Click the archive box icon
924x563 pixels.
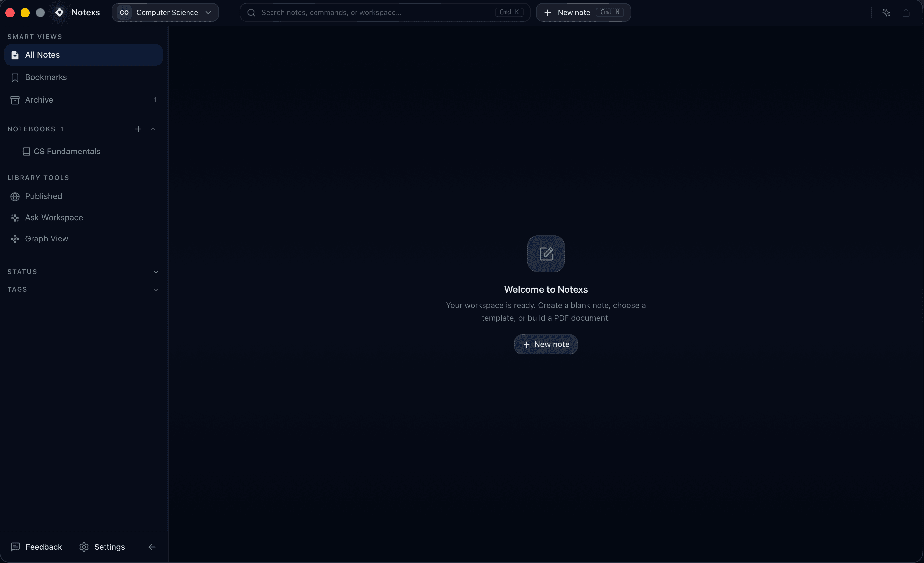[15, 100]
